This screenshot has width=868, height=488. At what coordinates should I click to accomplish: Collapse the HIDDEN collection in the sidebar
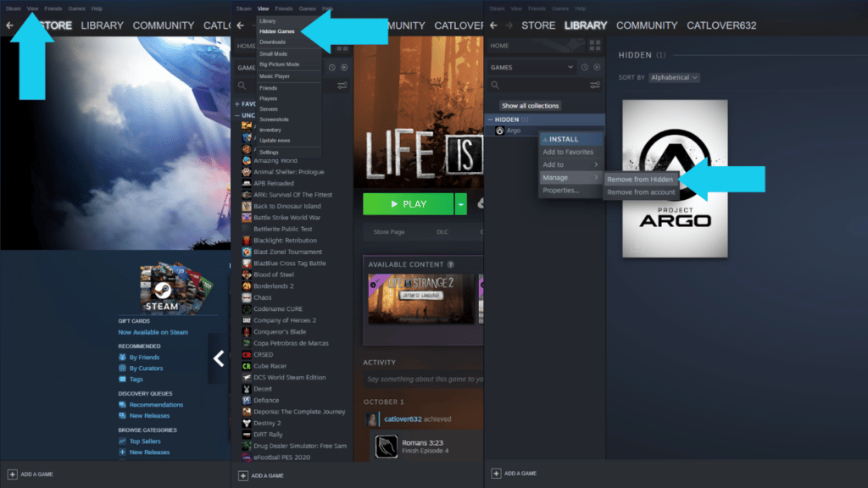(x=491, y=119)
